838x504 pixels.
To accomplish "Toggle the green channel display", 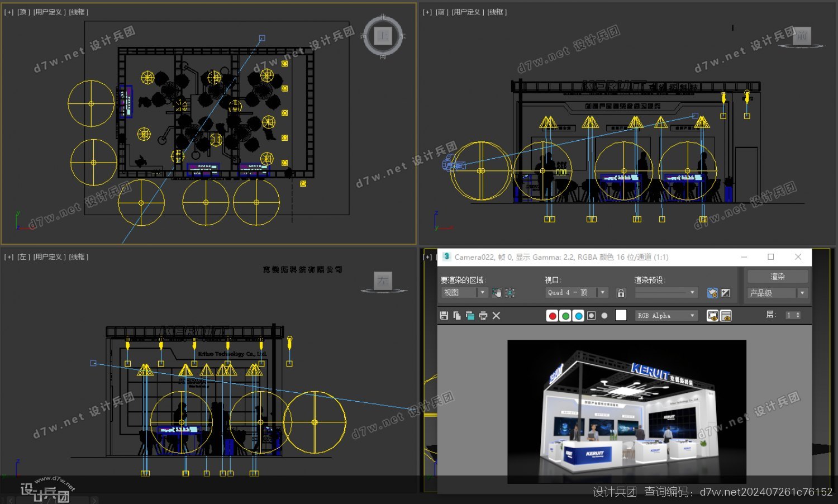I will [565, 316].
